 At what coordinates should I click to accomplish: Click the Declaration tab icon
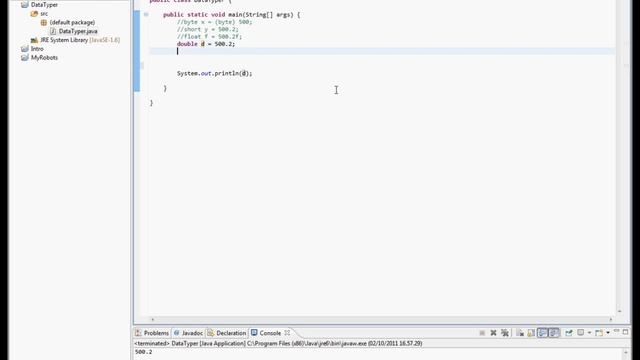pos(211,333)
